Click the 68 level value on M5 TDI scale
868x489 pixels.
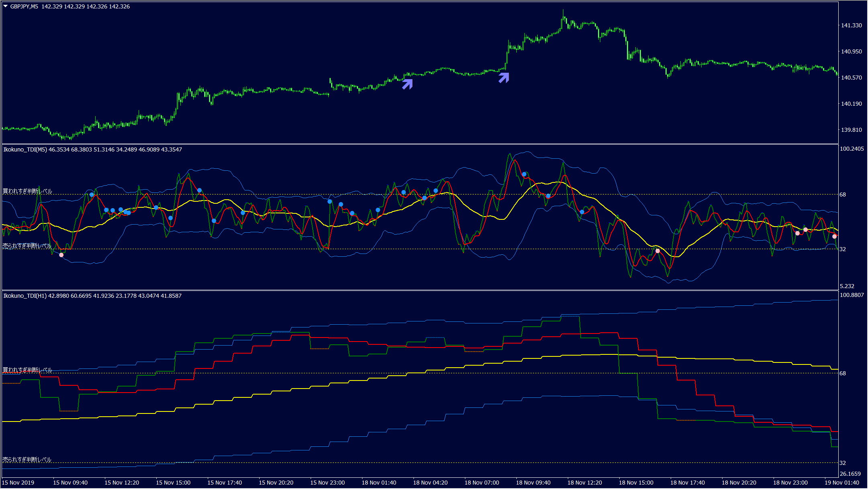pyautogui.click(x=843, y=194)
